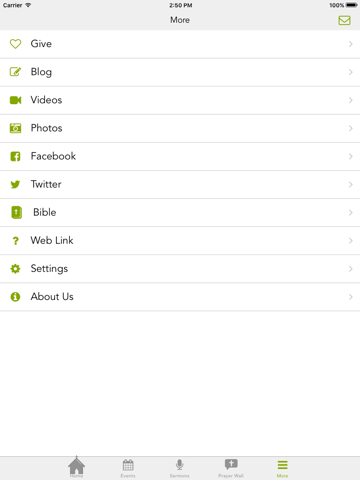This screenshot has height=480, width=360.
Task: Switch to the Home tab
Action: click(76, 467)
